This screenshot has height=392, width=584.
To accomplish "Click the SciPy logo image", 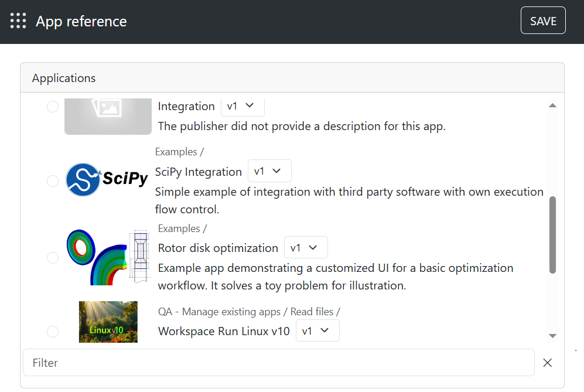I will 107,179.
